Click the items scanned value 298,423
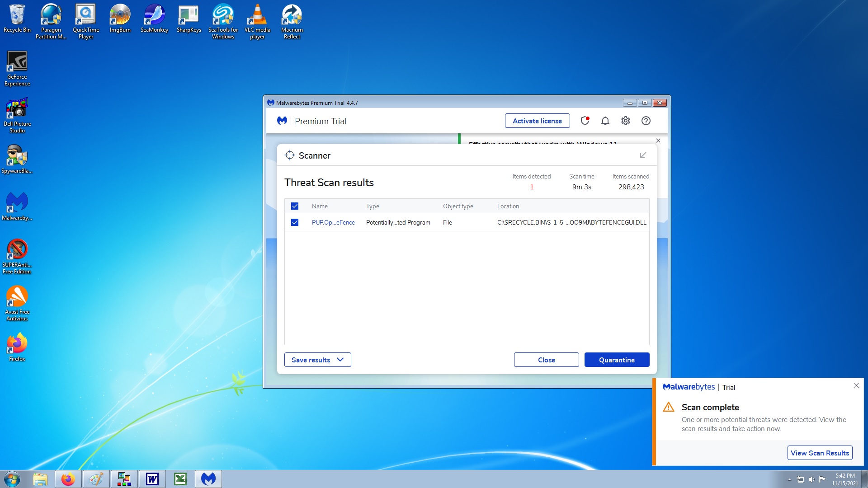The height and width of the screenshot is (488, 868). click(631, 187)
